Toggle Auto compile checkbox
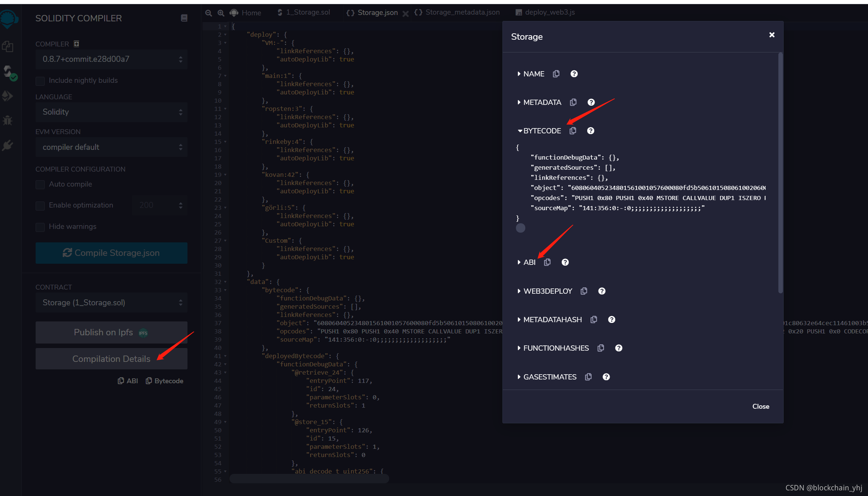 [40, 185]
